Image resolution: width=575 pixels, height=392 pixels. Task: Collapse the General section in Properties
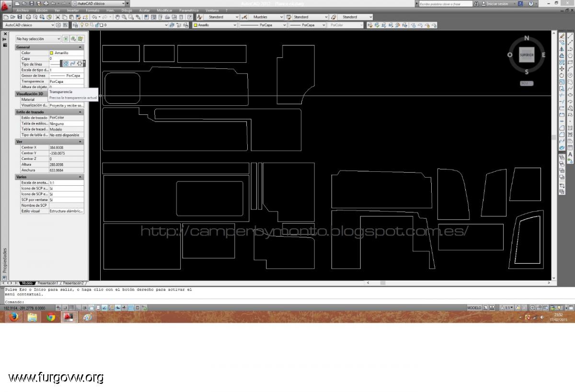[80, 47]
